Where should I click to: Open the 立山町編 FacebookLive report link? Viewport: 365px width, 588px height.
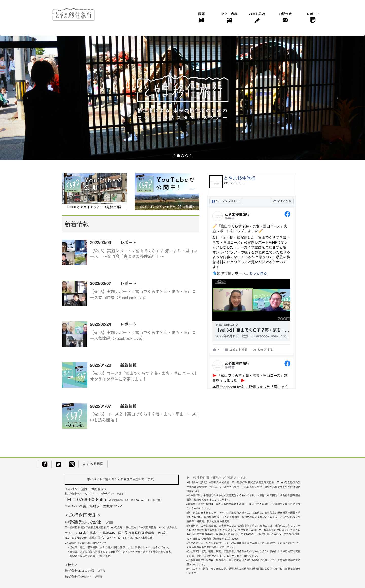click(143, 295)
